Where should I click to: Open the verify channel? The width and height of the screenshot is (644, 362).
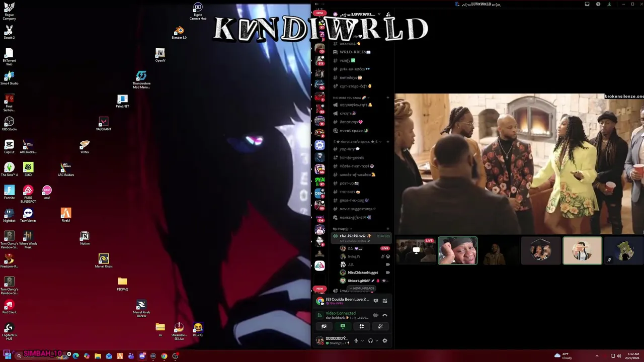click(x=347, y=60)
